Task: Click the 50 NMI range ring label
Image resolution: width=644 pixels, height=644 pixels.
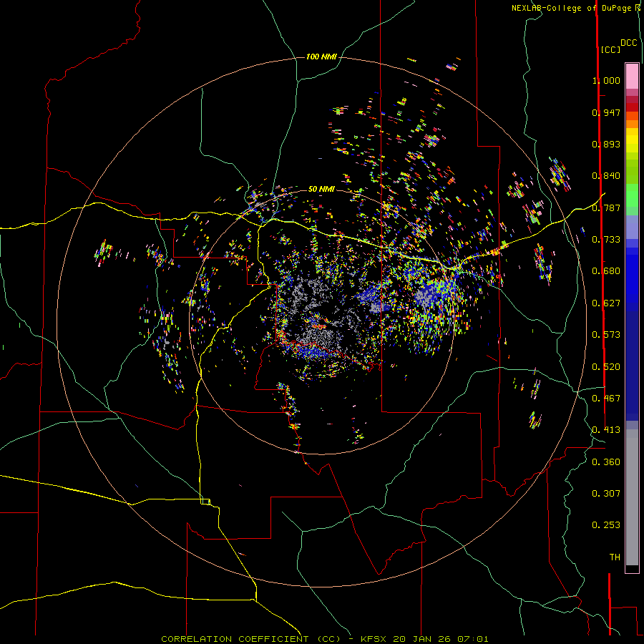Action: (x=321, y=189)
